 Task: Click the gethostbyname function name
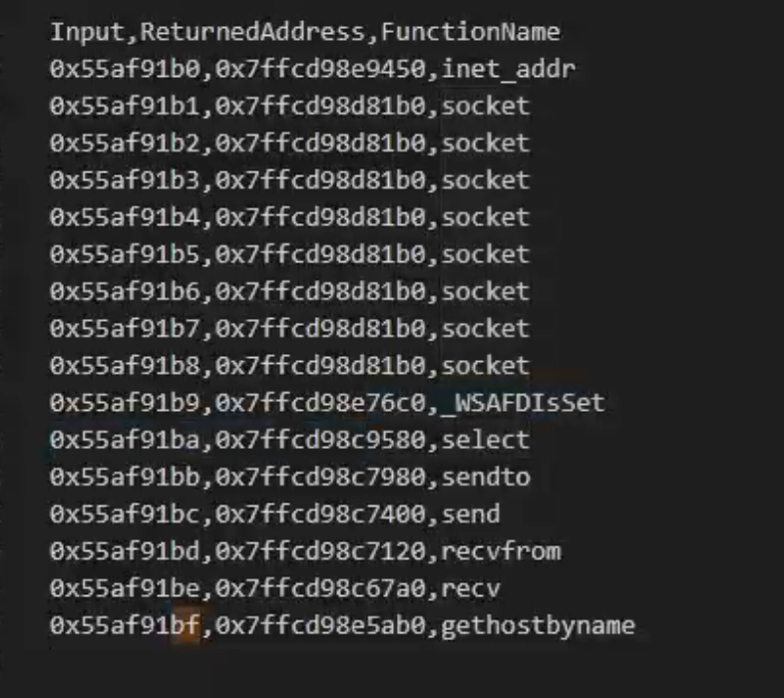[x=538, y=626]
